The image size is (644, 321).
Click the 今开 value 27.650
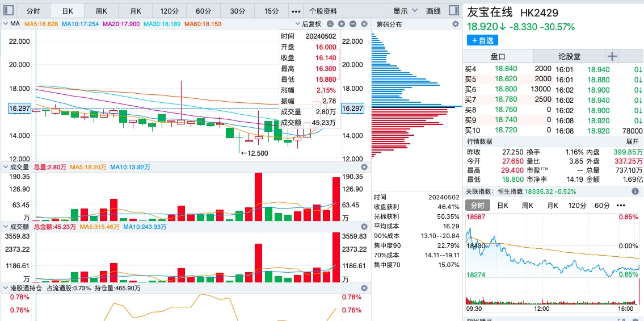(x=513, y=161)
